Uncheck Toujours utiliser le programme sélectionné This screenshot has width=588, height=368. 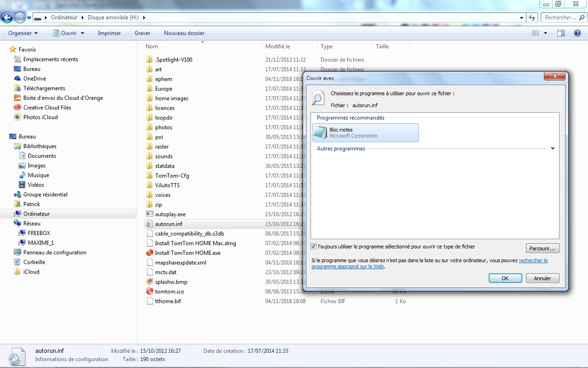pos(314,247)
